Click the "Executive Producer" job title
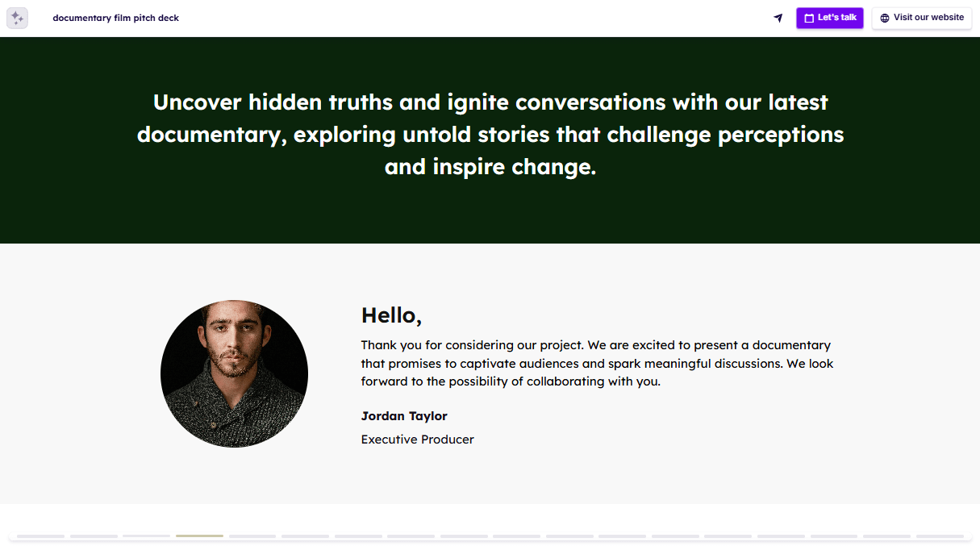This screenshot has width=980, height=546. tap(417, 440)
